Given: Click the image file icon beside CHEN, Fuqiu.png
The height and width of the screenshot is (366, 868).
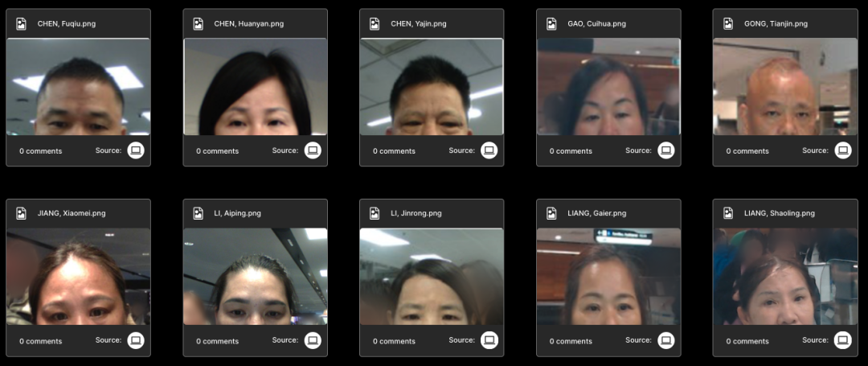Looking at the screenshot, I should [22, 24].
